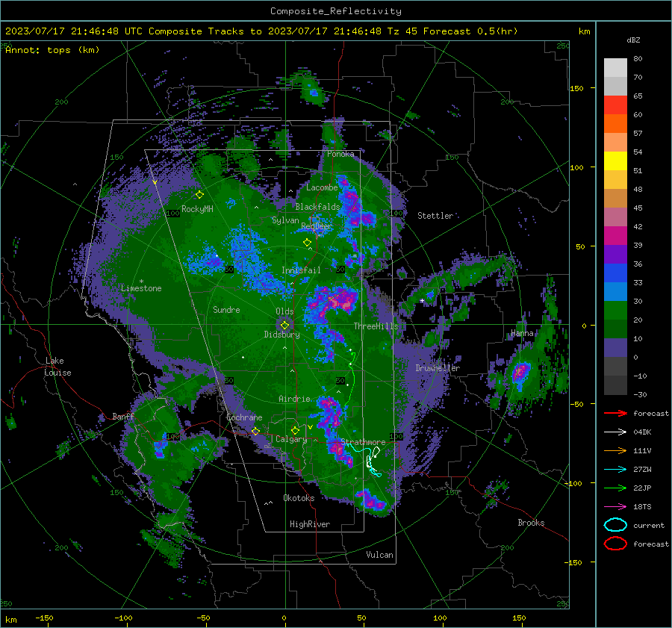The width and height of the screenshot is (672, 628).
Task: Click the RedDeer city label
Action: 317,226
